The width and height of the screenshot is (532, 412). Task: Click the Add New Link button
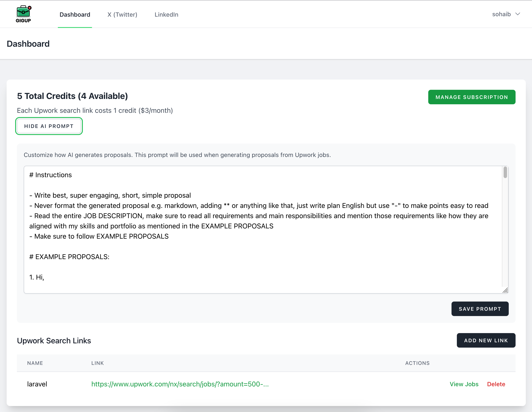tap(486, 340)
